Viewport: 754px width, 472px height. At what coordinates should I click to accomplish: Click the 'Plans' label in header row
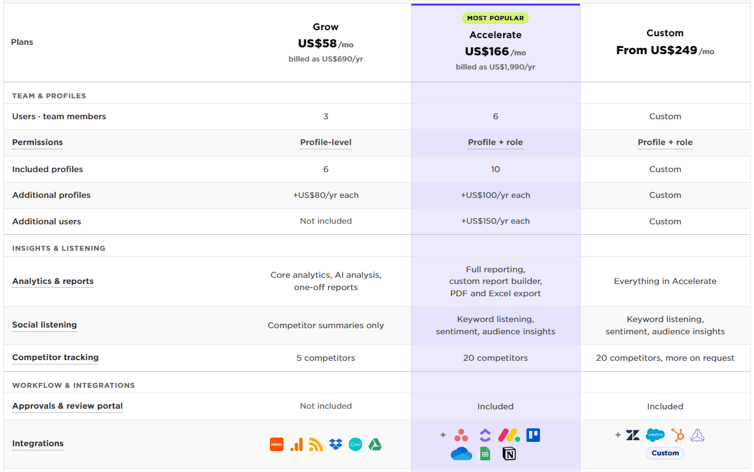pos(22,42)
